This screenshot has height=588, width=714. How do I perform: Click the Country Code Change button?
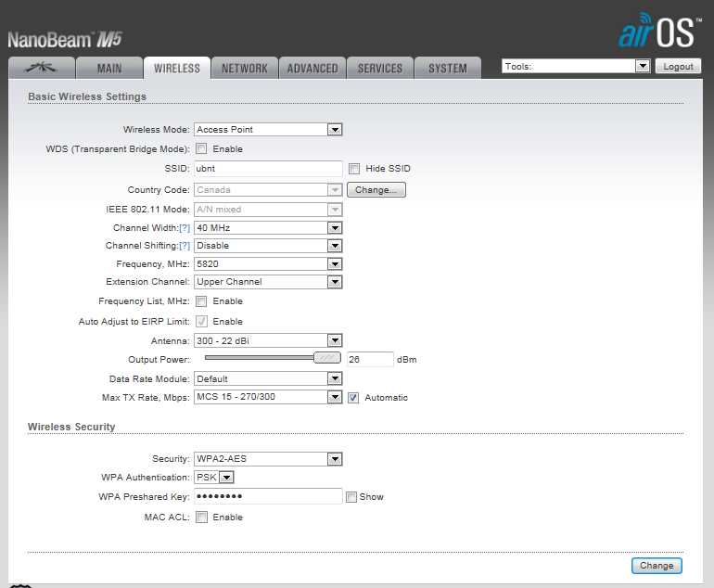pos(376,189)
